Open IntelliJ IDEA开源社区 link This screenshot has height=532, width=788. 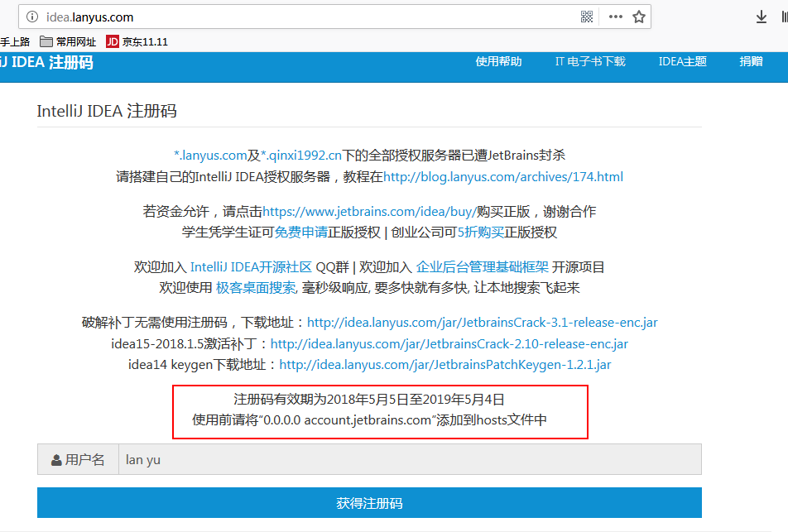point(251,266)
